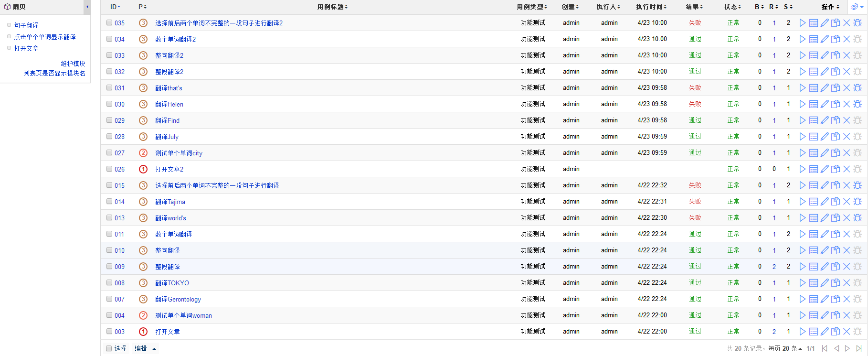
Task: Toggle the 选择 select-all checkbox at bottom
Action: [109, 348]
